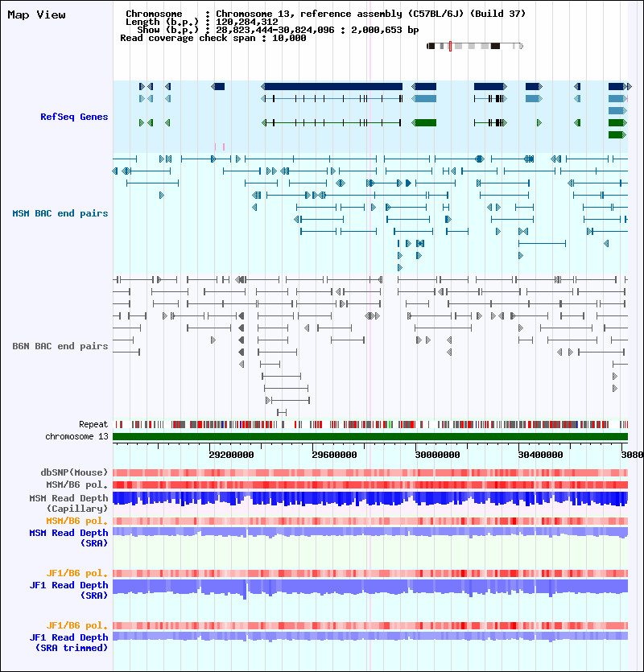Click the Map View title
This screenshot has width=644, height=672.
tap(36, 15)
